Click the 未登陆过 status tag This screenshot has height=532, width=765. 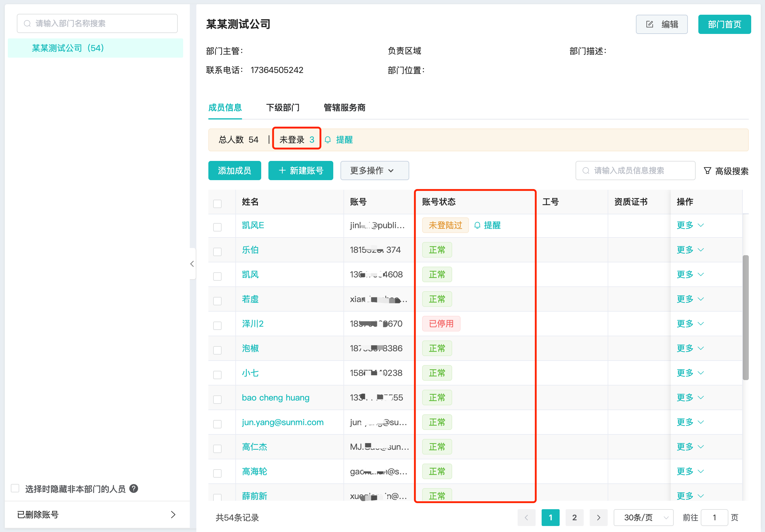[x=445, y=225]
